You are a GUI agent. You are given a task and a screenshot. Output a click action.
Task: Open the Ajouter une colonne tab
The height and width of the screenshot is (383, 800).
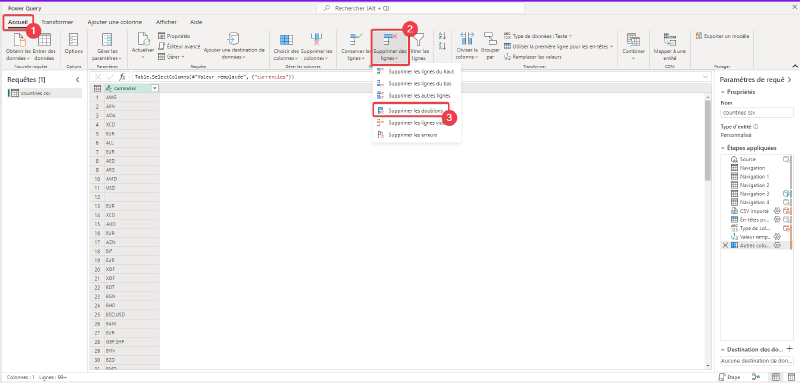[115, 22]
